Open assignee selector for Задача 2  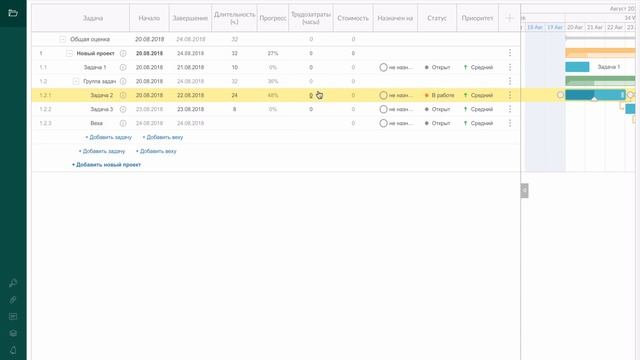(x=396, y=95)
